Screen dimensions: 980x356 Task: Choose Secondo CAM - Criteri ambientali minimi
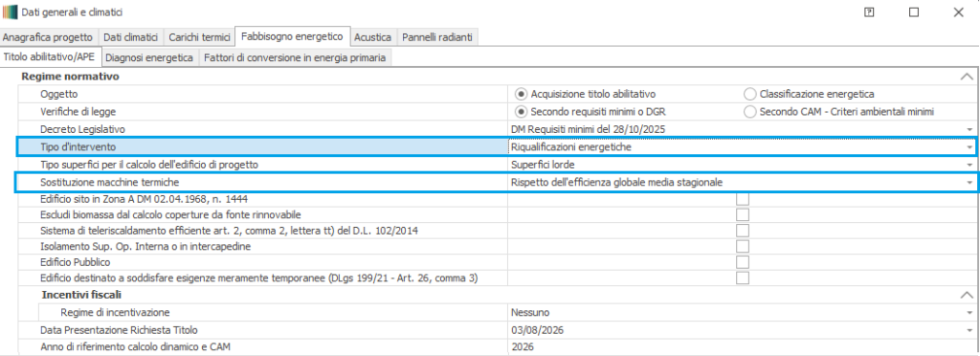[x=750, y=112]
